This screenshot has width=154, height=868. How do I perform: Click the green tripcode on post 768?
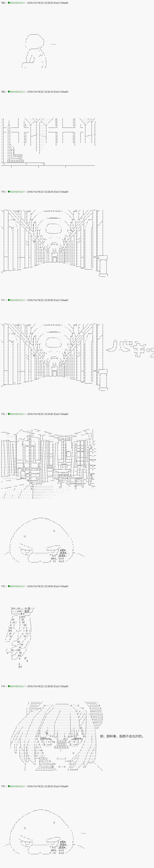[x=15, y=3]
